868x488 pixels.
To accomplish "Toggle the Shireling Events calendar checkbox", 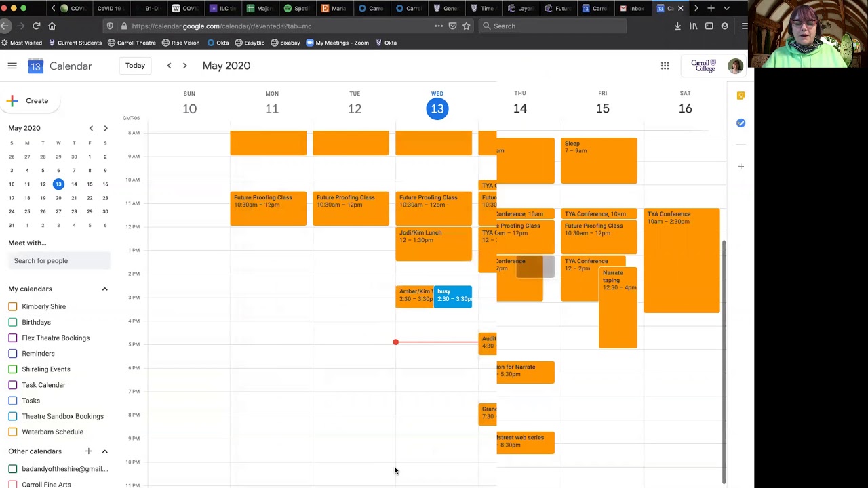I will coord(13,369).
